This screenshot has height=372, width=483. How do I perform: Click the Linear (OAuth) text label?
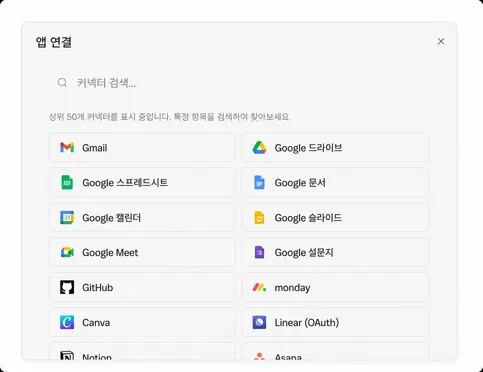307,323
